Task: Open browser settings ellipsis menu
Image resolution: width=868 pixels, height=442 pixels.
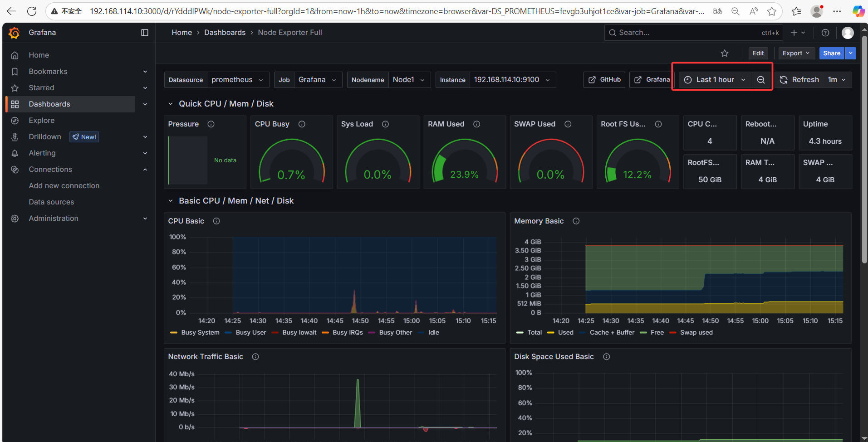Action: [837, 11]
